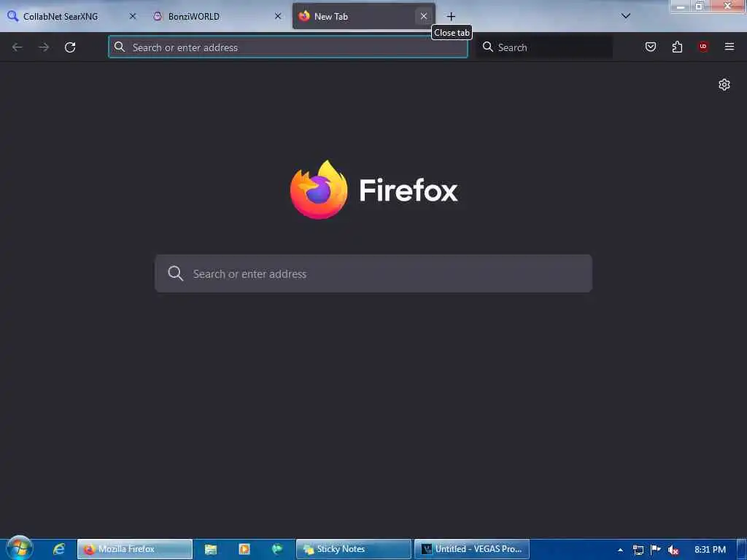
Task: Open the green globe taskbar icon
Action: [276, 549]
